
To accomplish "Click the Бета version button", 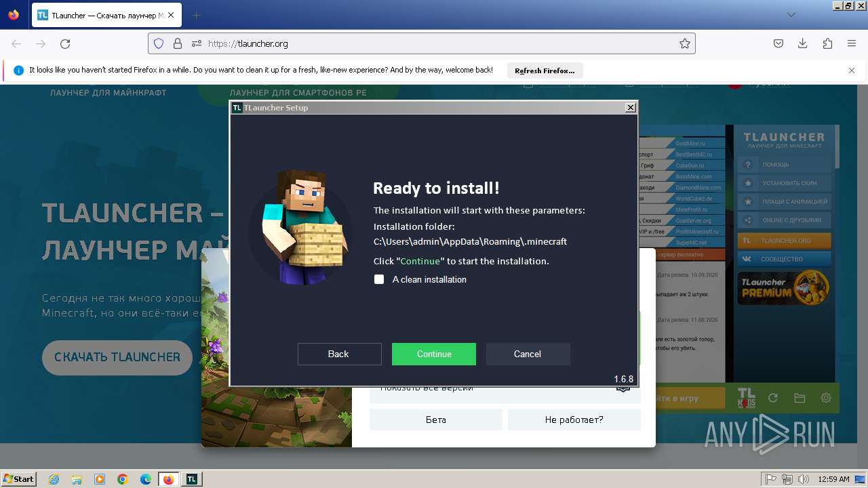I will (436, 420).
